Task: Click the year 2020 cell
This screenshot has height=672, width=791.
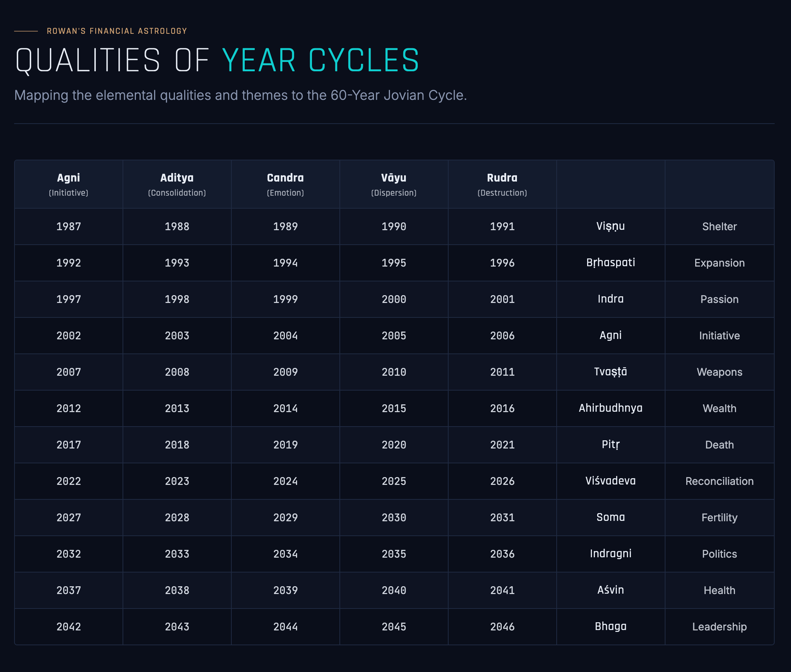Action: (394, 445)
